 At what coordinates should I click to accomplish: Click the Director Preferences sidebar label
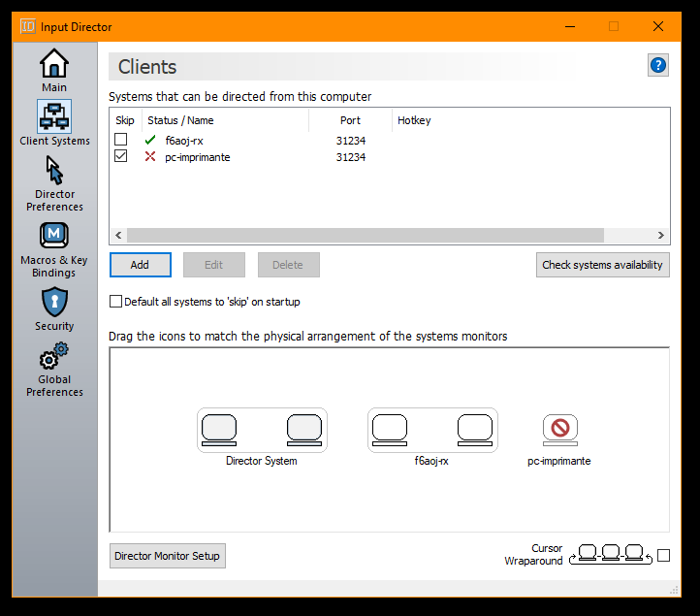click(x=54, y=200)
